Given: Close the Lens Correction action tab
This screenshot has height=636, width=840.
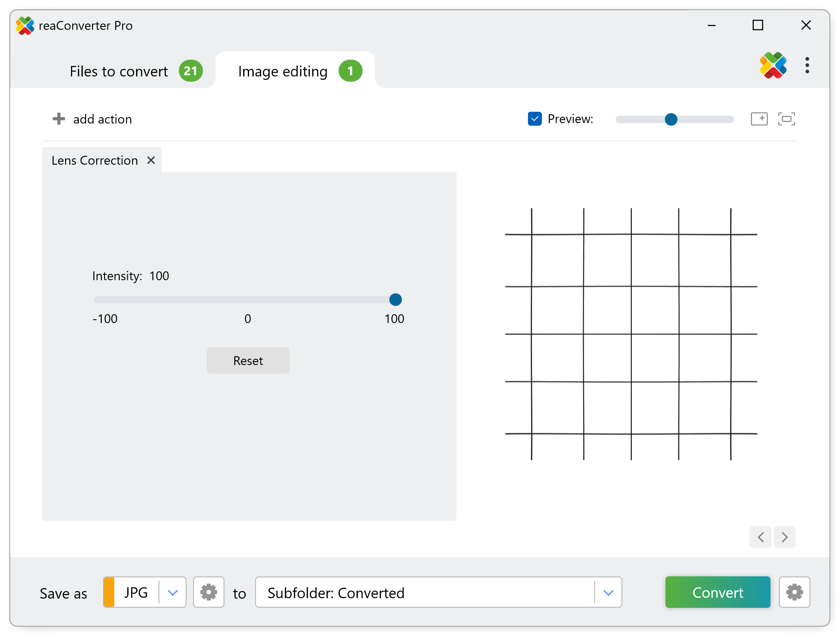Looking at the screenshot, I should [151, 160].
